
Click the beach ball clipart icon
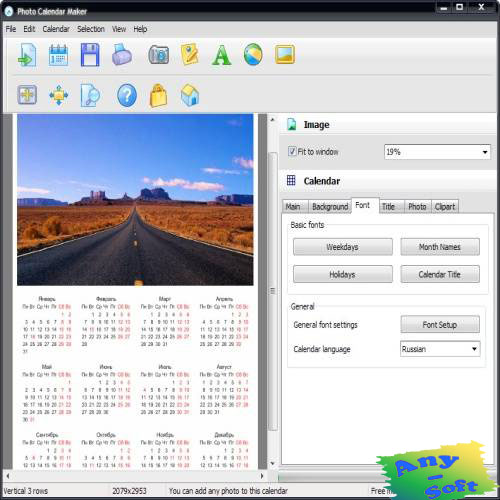point(253,55)
